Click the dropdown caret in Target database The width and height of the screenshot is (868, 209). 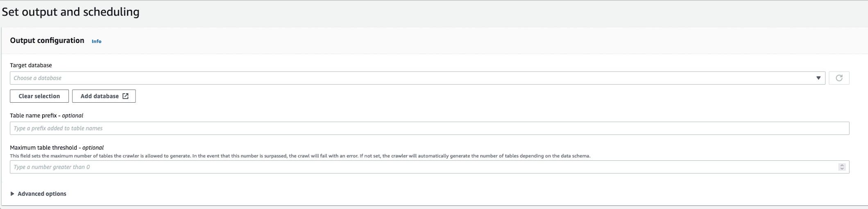point(818,78)
